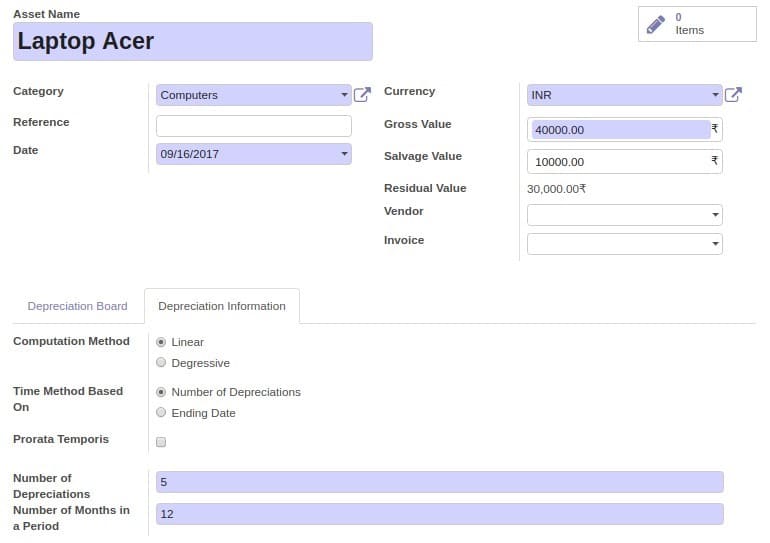
Task: Expand the Category dropdown showing Computers
Action: tap(253, 95)
